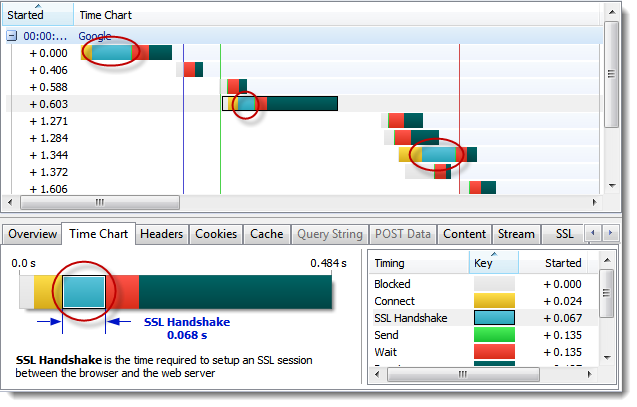Click the horizontal scrollbar thumb under time chart
Screen dimensions: 637x407
100,202
